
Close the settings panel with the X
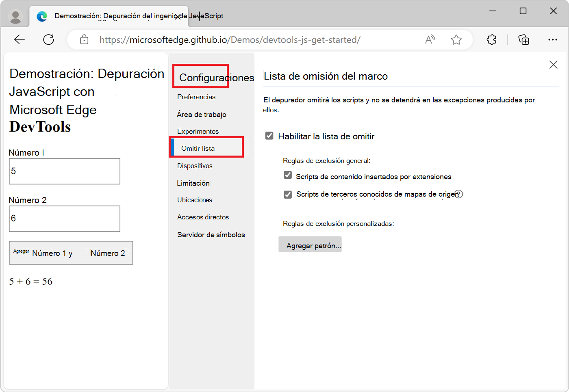553,64
